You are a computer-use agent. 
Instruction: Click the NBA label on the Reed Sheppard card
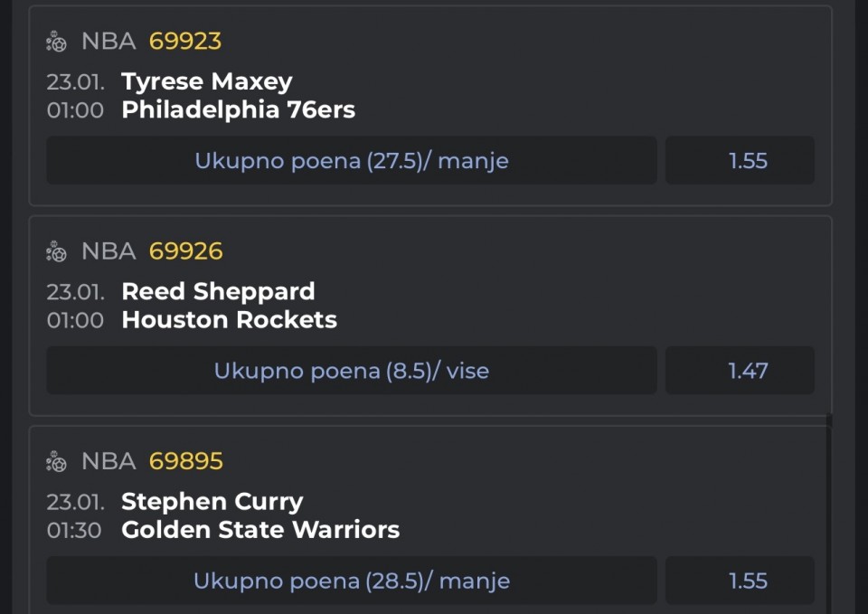[108, 251]
